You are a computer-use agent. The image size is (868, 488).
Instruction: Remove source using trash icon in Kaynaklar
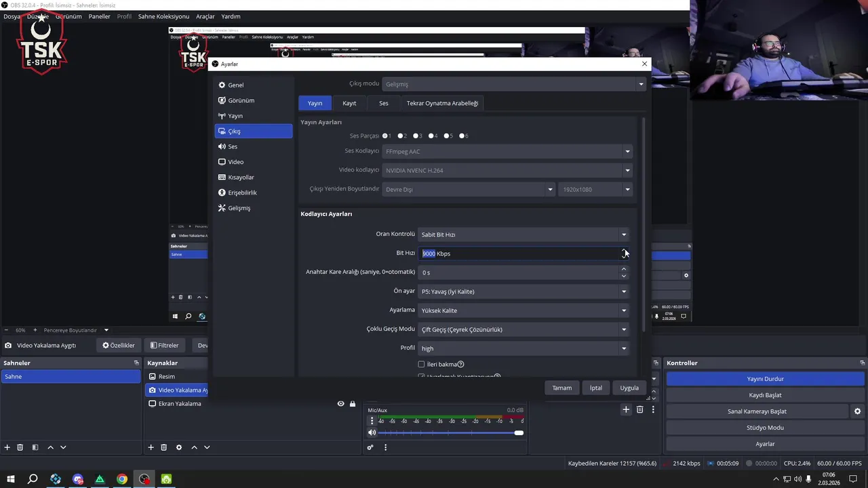click(164, 447)
